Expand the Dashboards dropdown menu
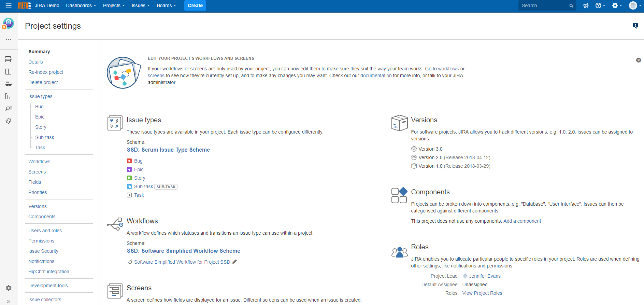Screen dimensions: 644x305 pyautogui.click(x=81, y=5)
